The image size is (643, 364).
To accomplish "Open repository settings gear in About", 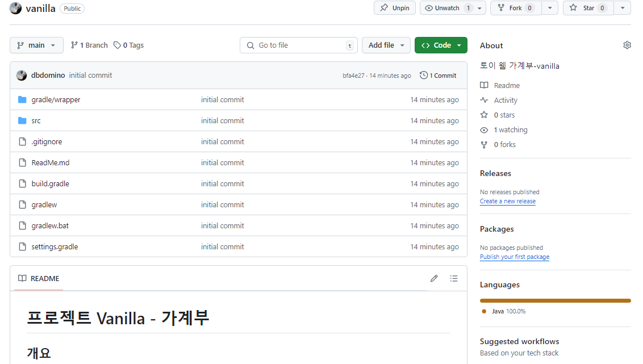I will click(x=627, y=45).
